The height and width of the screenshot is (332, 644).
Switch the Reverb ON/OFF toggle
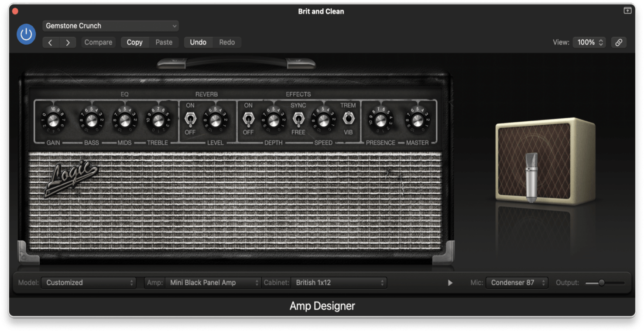(x=189, y=119)
